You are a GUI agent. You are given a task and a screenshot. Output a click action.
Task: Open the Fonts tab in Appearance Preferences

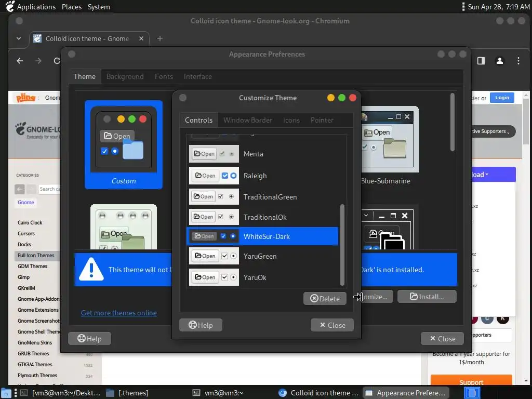pyautogui.click(x=164, y=76)
